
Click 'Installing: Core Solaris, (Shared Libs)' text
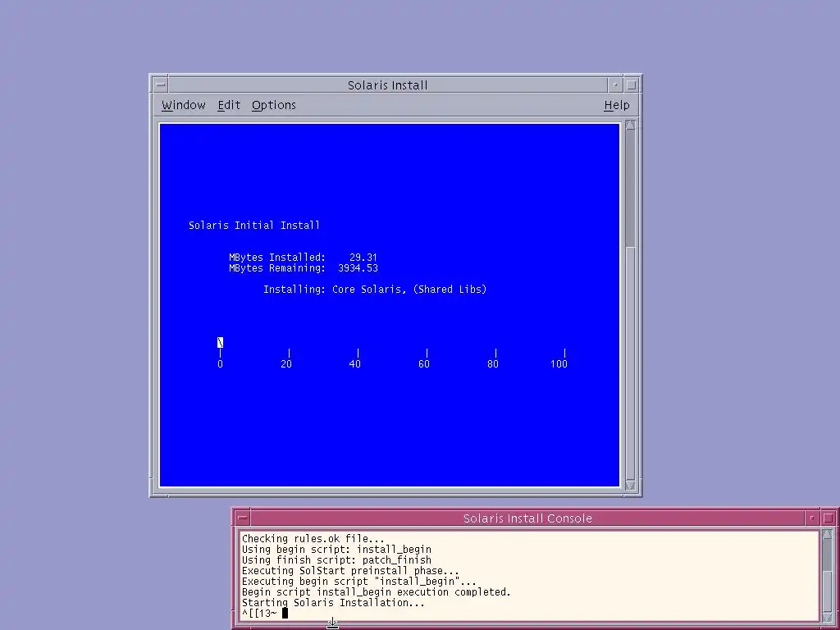pyautogui.click(x=375, y=290)
